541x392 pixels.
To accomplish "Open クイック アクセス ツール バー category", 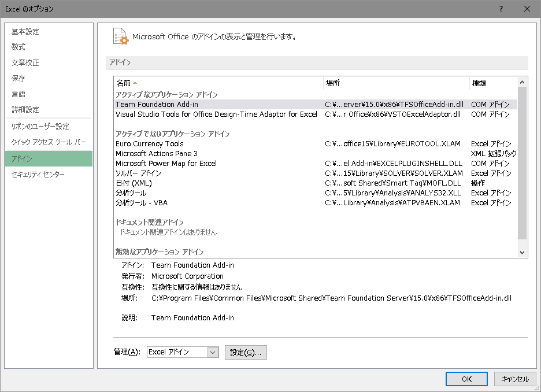I will click(49, 142).
